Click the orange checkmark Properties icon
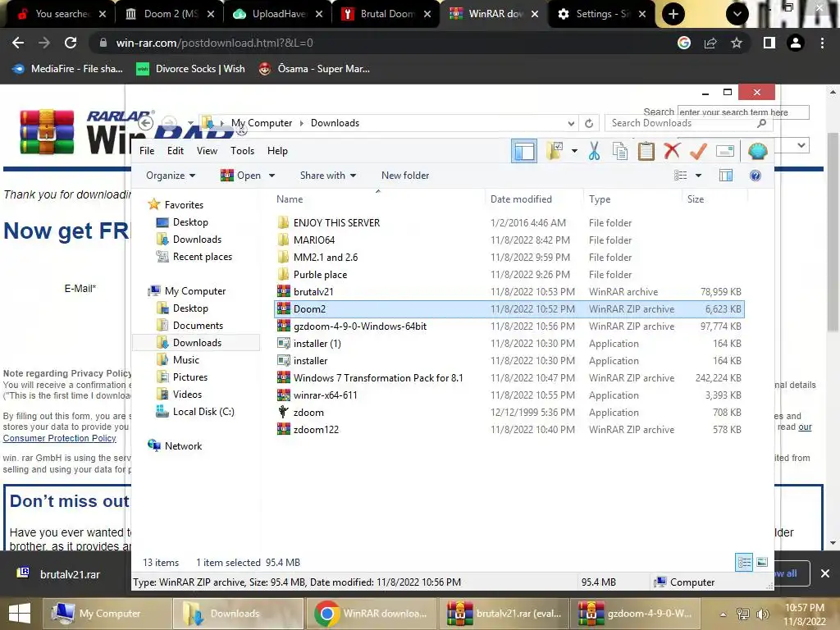Screen dimensions: 840x630 698,151
